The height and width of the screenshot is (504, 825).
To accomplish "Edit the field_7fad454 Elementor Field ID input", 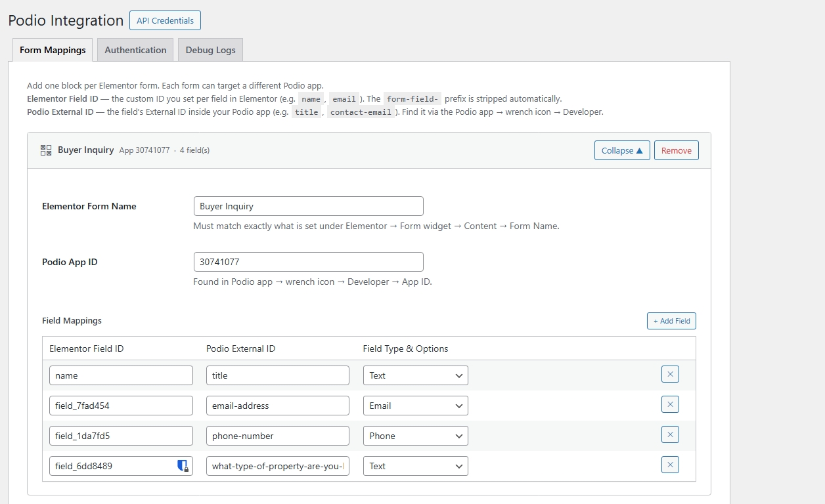I will 121,406.
